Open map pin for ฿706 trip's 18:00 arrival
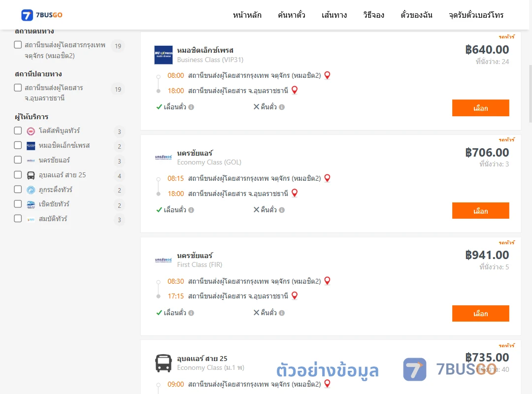Viewport: 532px width, 394px height. [x=295, y=193]
